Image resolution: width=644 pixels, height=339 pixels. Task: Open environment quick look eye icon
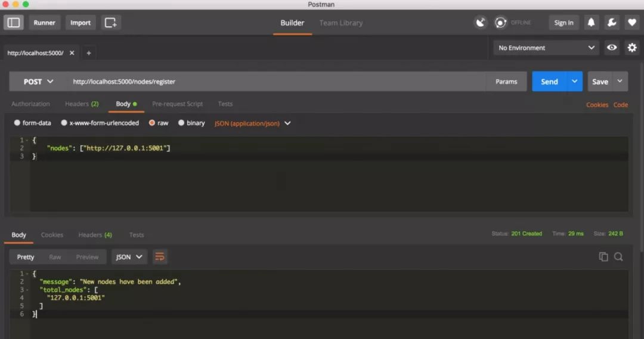[x=612, y=48]
